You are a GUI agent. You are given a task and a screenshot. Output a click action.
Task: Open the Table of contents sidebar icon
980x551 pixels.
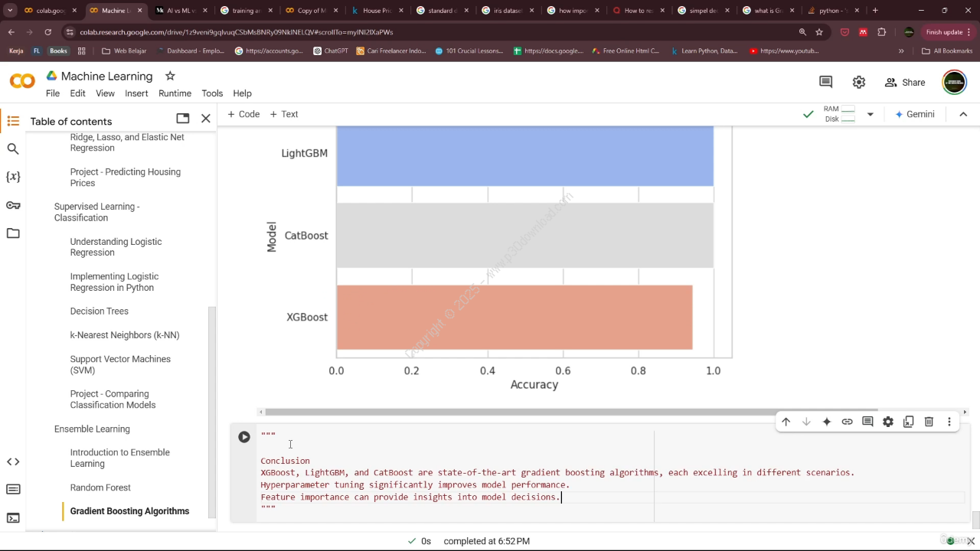(x=13, y=121)
